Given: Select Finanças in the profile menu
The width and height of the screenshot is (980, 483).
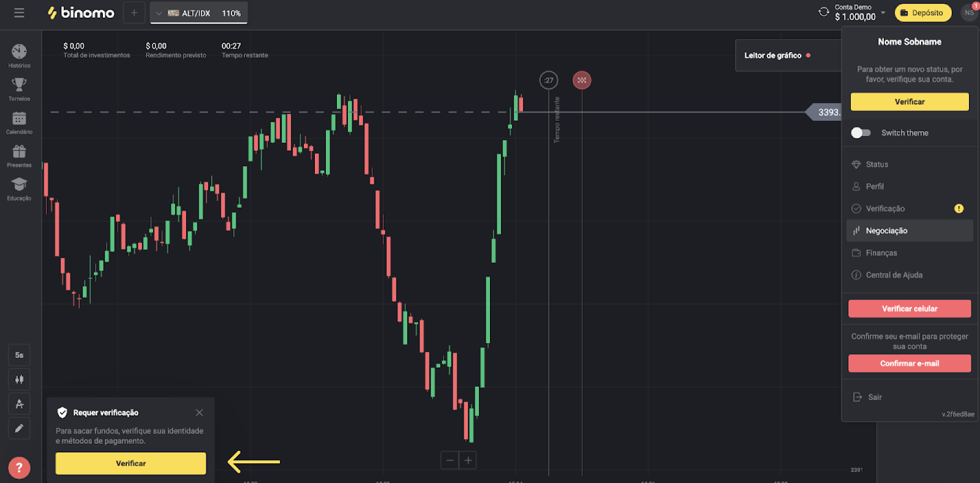Looking at the screenshot, I should pyautogui.click(x=881, y=253).
